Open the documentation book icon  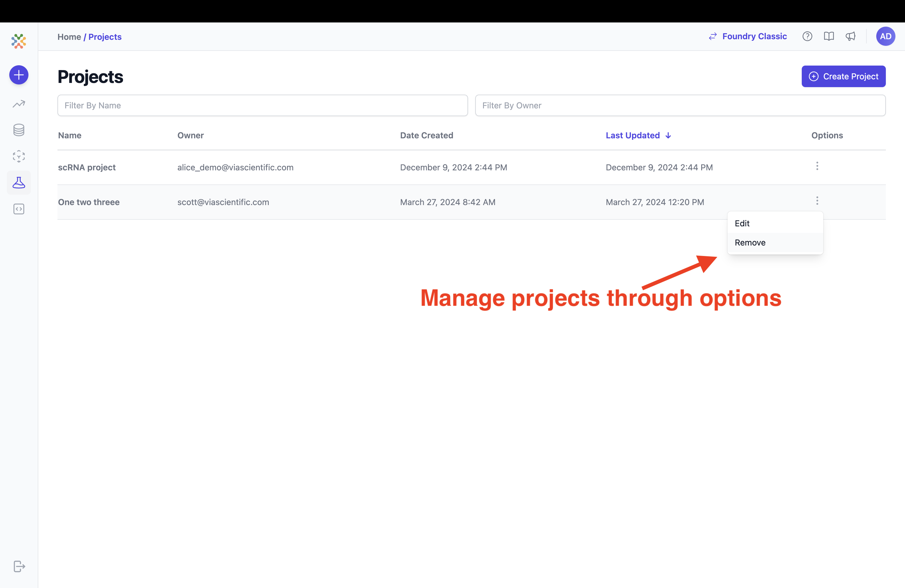click(829, 36)
